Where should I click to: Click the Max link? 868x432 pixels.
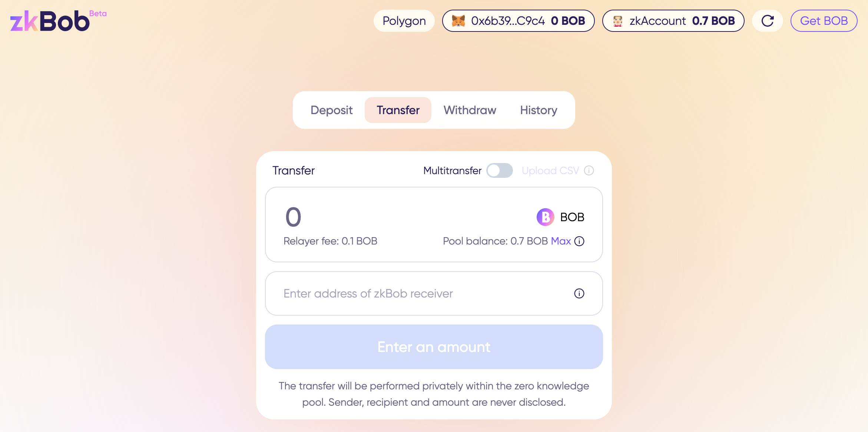(561, 241)
